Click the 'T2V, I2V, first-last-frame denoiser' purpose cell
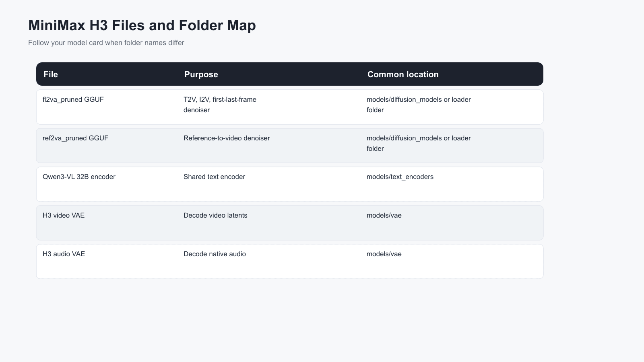 click(x=220, y=105)
